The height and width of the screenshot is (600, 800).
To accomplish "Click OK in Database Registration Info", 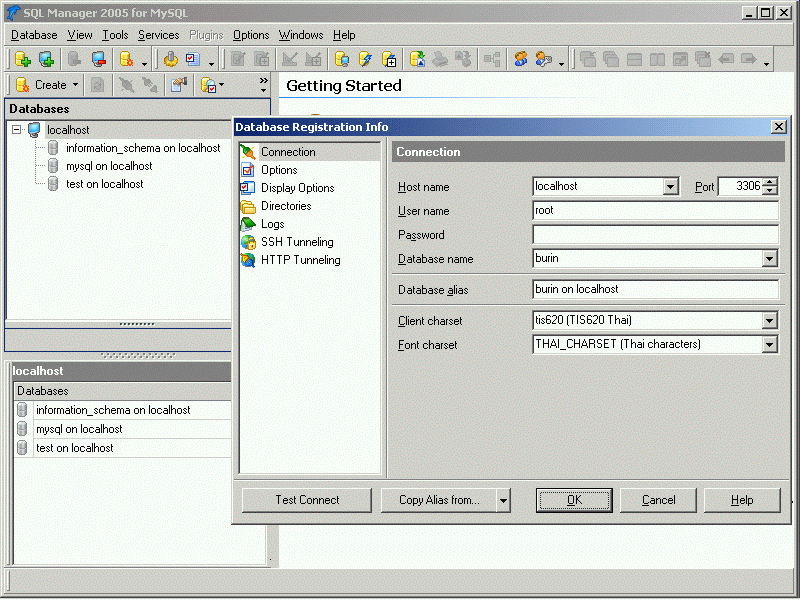I will (x=574, y=500).
